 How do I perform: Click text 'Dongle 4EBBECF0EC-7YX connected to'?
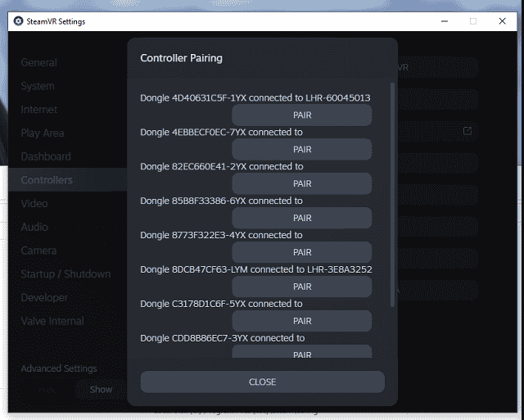pyautogui.click(x=221, y=133)
